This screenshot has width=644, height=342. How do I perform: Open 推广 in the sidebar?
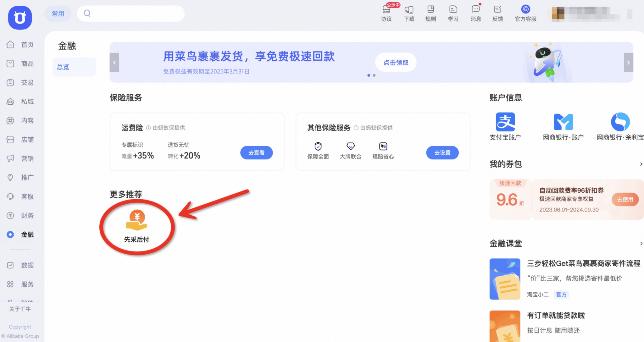[x=20, y=178]
